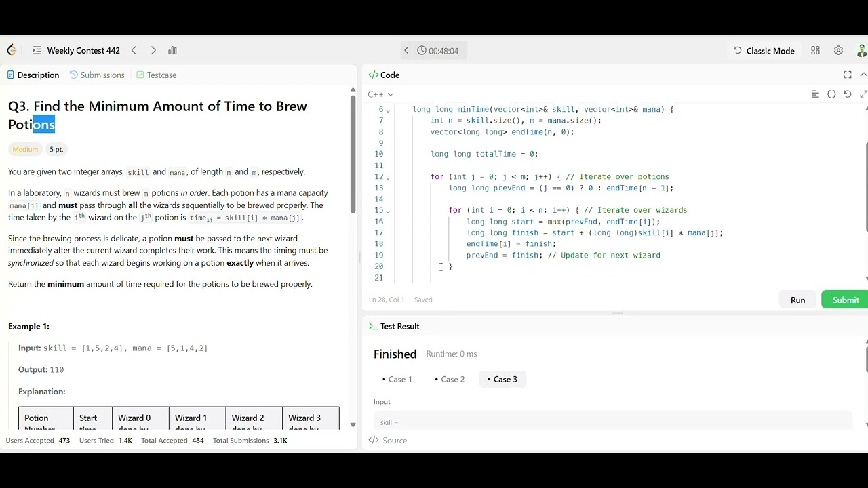Image resolution: width=868 pixels, height=488 pixels.
Task: Expand editor fullscreen icon
Action: [863, 94]
